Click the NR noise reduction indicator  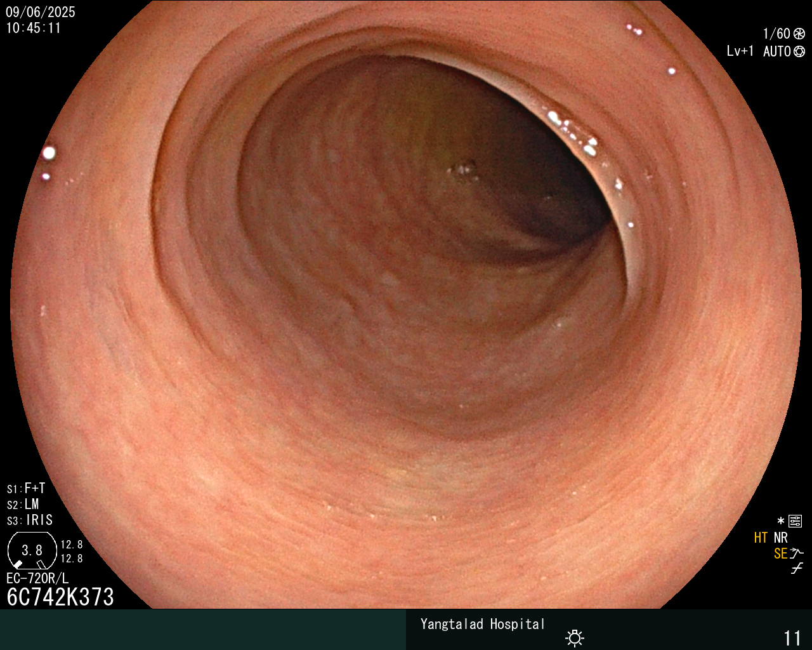pyautogui.click(x=781, y=538)
